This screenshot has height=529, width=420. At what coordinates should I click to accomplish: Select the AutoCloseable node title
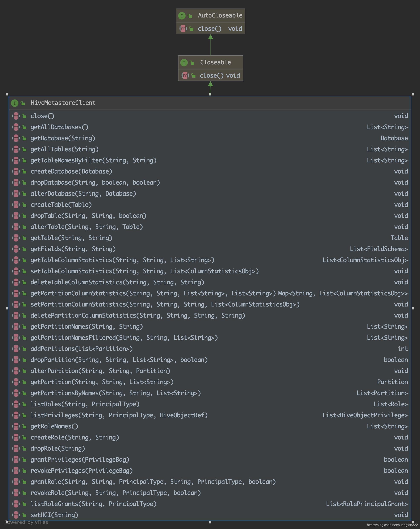click(220, 16)
